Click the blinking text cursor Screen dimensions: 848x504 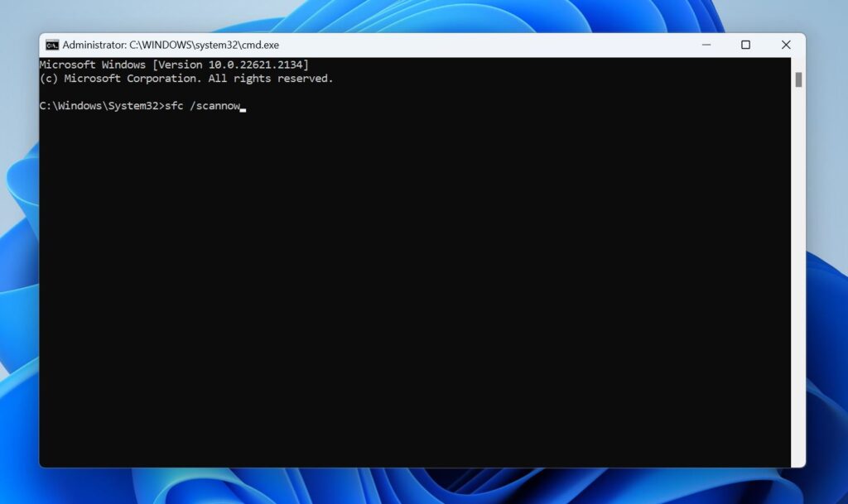click(243, 108)
